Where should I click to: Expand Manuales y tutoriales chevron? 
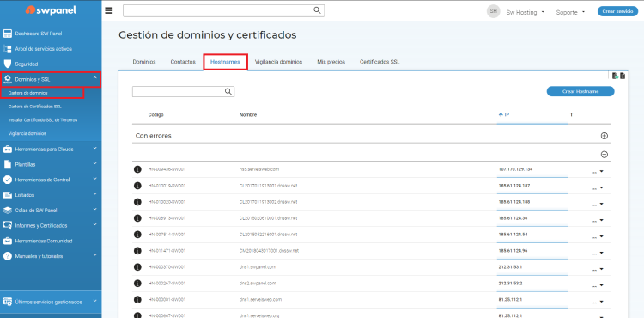pos(94,254)
